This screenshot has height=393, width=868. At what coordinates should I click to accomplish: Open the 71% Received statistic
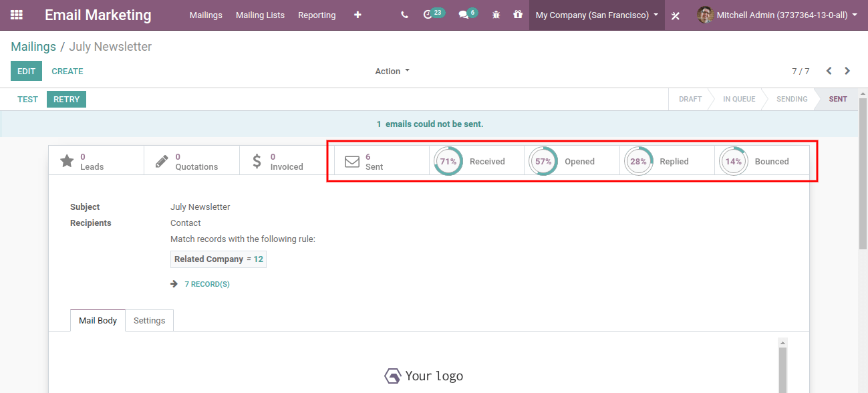476,161
